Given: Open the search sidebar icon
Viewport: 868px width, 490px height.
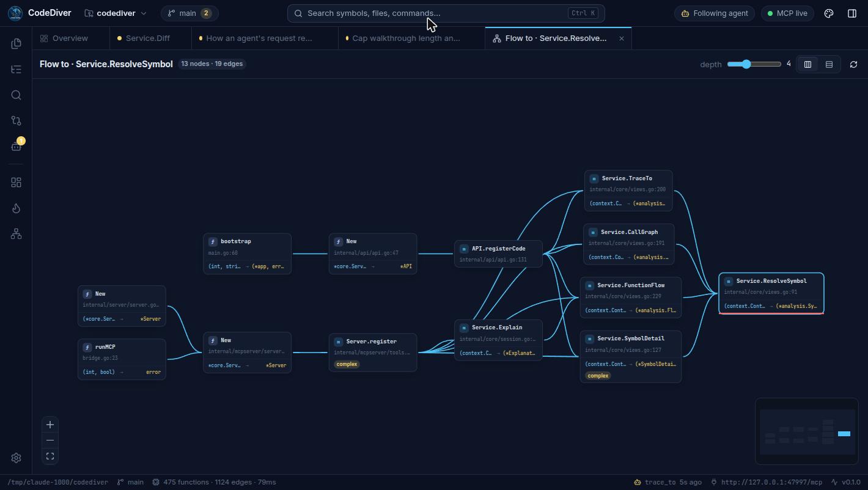Looking at the screenshot, I should [17, 95].
